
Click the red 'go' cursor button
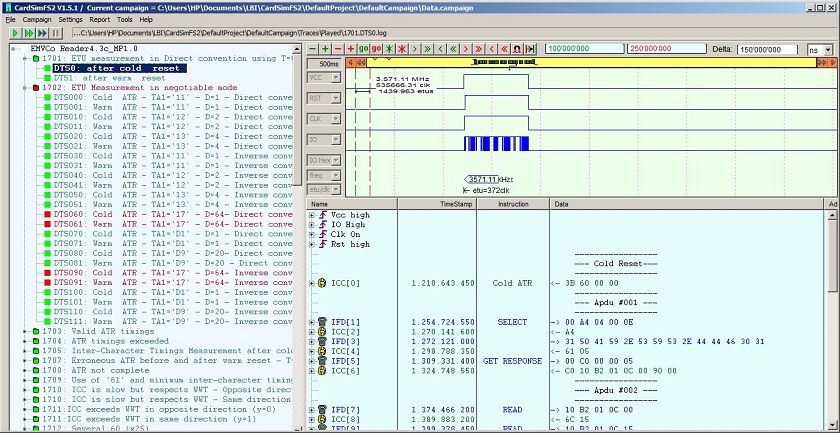tap(377, 49)
